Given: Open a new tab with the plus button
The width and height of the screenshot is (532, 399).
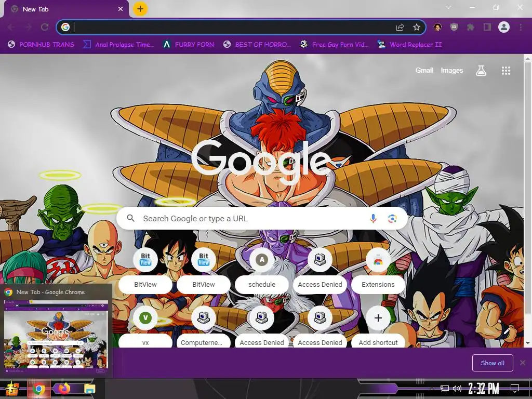Looking at the screenshot, I should (140, 9).
